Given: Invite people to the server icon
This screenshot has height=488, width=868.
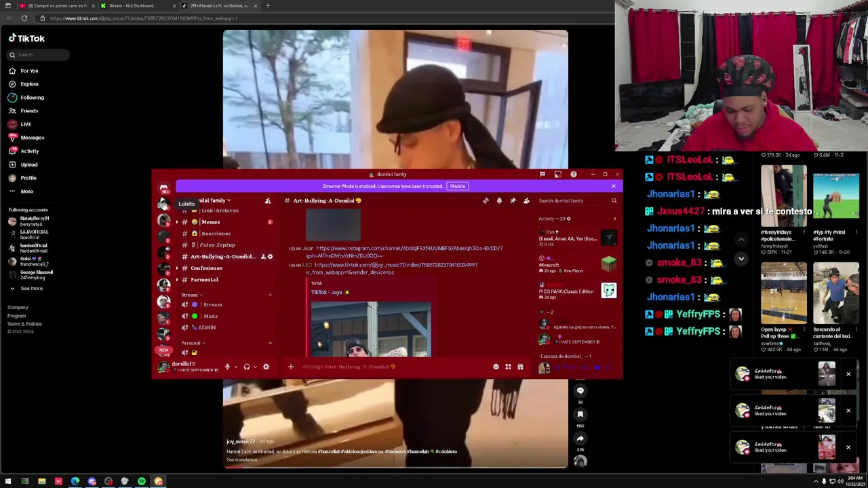Looking at the screenshot, I should pyautogui.click(x=268, y=201).
